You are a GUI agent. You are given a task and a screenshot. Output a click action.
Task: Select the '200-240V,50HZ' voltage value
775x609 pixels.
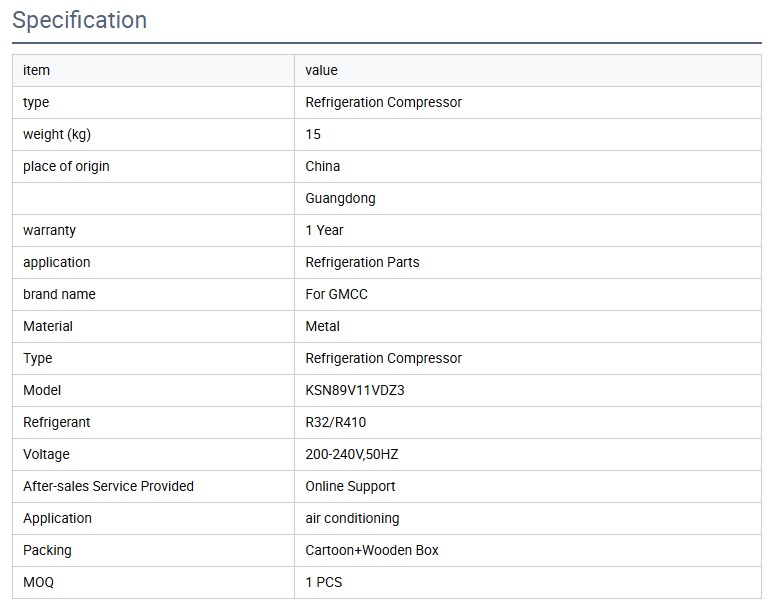point(352,454)
